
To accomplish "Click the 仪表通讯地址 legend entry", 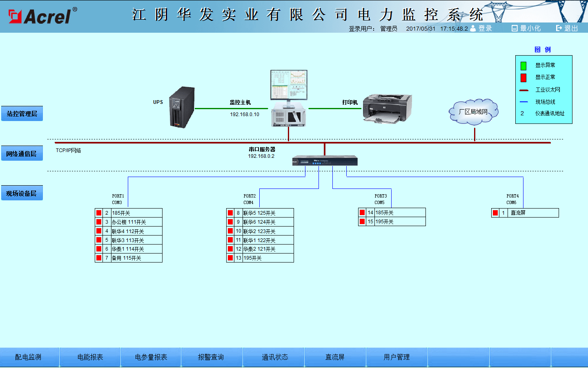I will 550,113.
